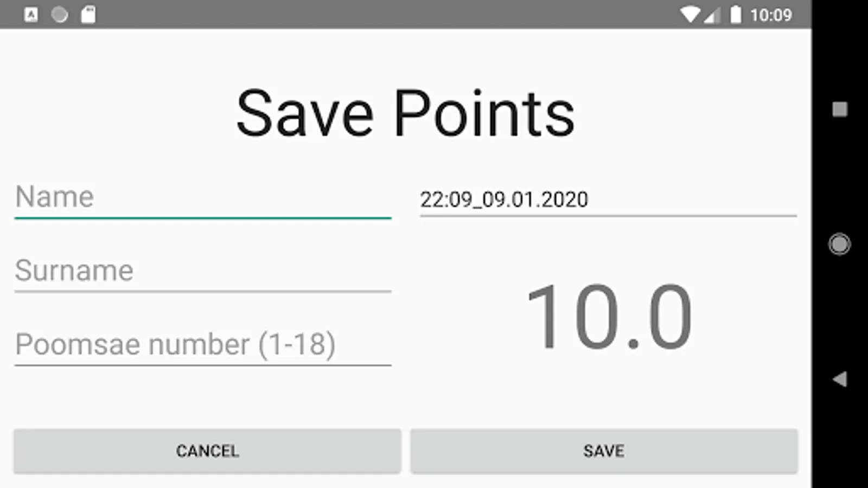Focus the Surname input field
The height and width of the screenshot is (488, 868).
(203, 271)
